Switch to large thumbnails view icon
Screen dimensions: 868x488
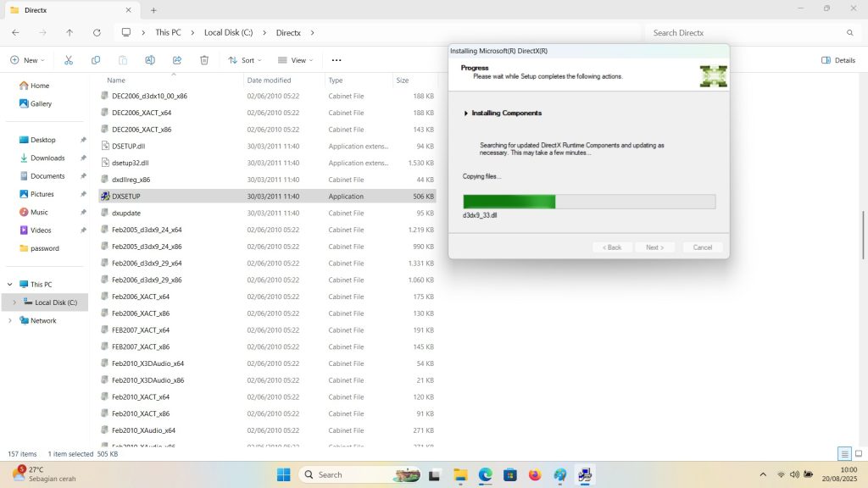tap(859, 454)
